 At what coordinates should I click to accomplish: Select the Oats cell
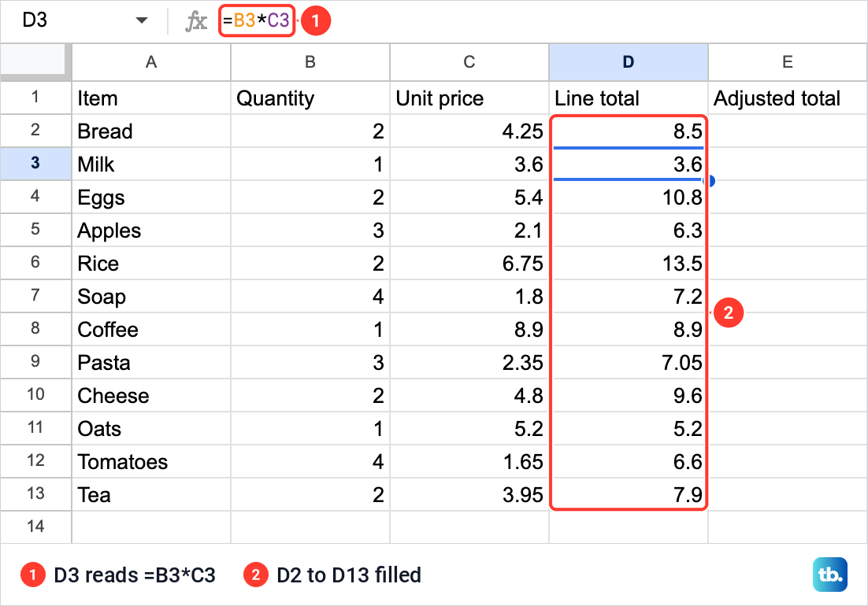(x=151, y=428)
